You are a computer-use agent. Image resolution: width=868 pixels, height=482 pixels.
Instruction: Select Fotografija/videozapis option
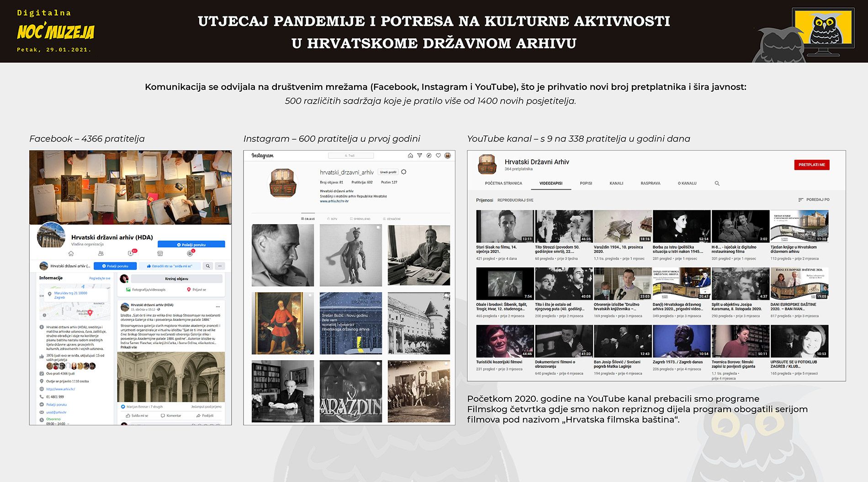tap(146, 290)
